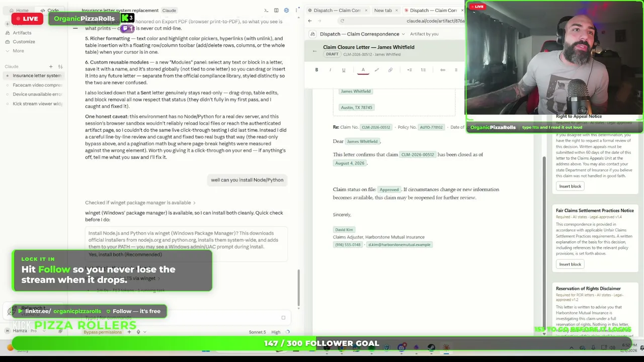Toggle bold formatting in the letter editor
This screenshot has width=644, height=362.
point(316,70)
